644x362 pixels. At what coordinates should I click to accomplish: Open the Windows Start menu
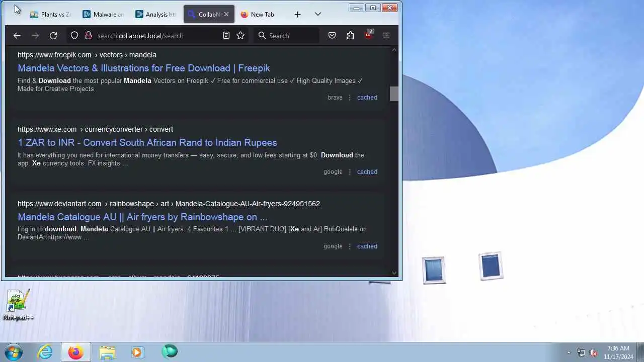click(14, 352)
